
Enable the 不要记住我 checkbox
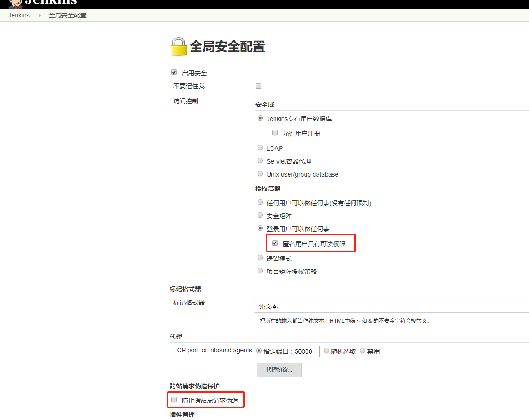pos(258,86)
